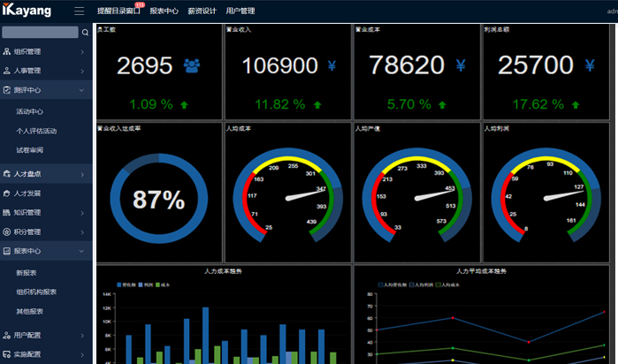Screen dimensions: 618x364
Task: Expand the 组织管理 chevron arrow
Action: click(82, 52)
